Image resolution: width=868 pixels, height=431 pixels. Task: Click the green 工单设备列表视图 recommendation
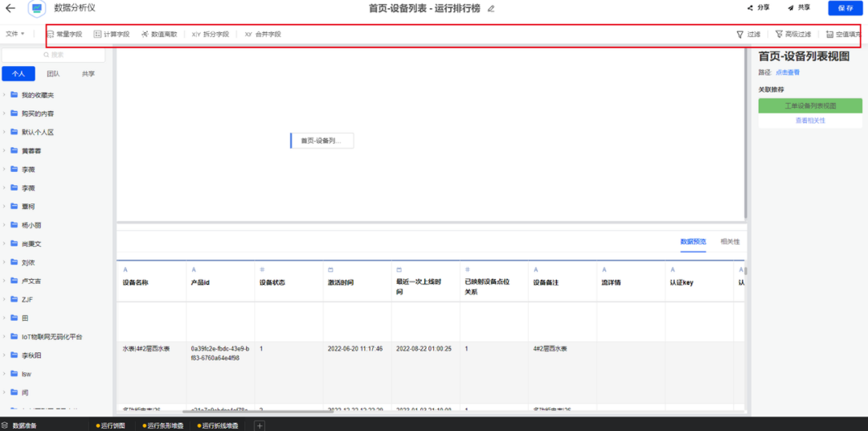pos(810,105)
